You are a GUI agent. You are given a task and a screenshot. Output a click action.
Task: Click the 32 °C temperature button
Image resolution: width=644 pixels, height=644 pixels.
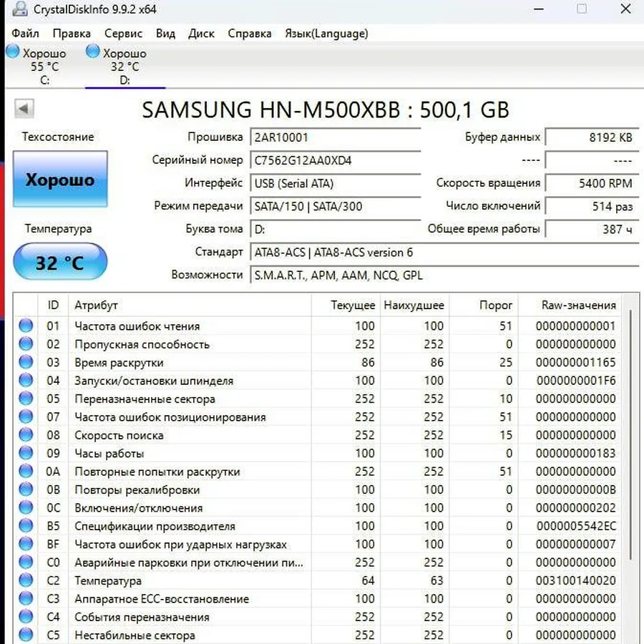click(x=60, y=262)
